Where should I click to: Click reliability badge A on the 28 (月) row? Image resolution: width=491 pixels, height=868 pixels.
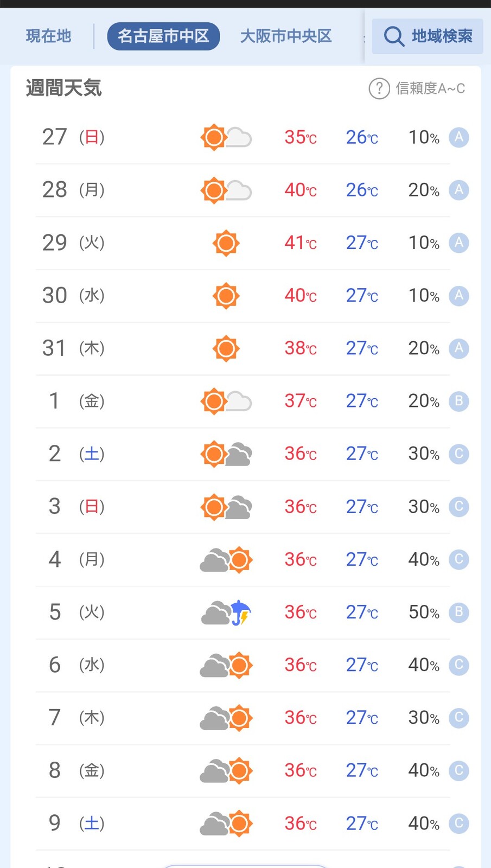(x=458, y=190)
